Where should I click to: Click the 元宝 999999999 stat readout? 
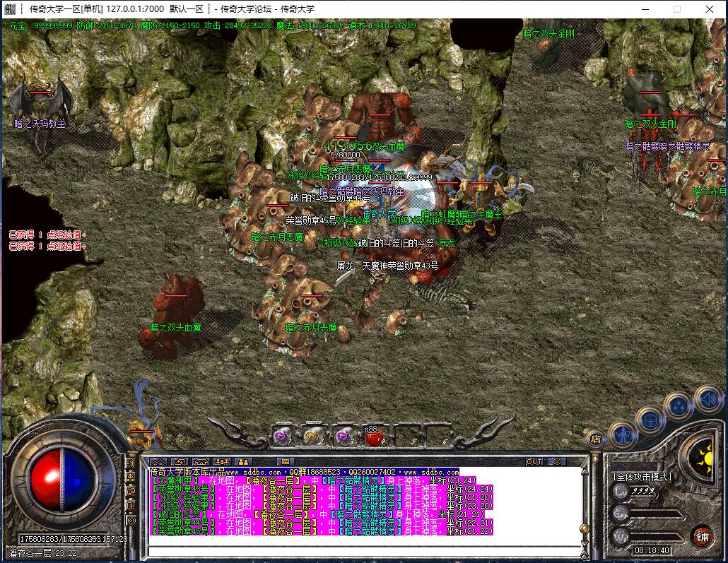point(40,25)
